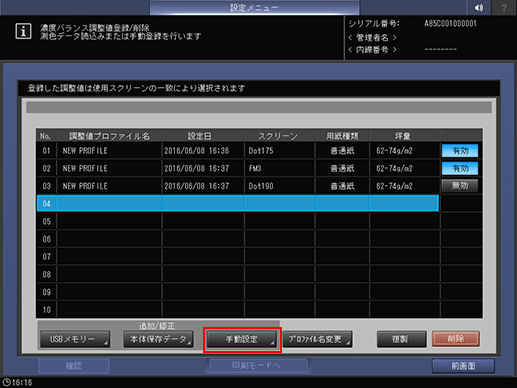Select empty row 10
The height and width of the screenshot is (388, 517).
238,309
